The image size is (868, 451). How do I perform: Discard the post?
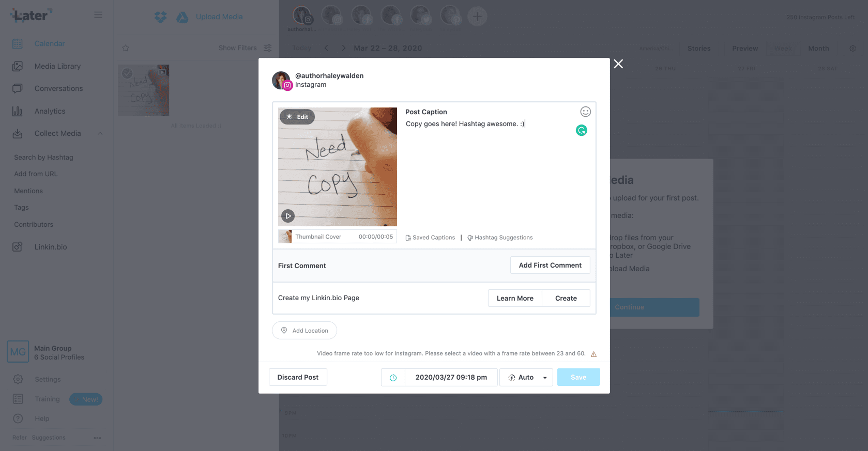point(298,377)
